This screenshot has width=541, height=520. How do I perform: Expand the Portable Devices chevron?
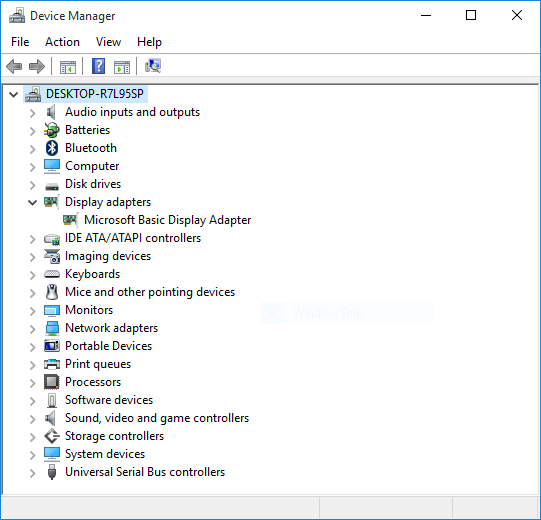point(33,347)
